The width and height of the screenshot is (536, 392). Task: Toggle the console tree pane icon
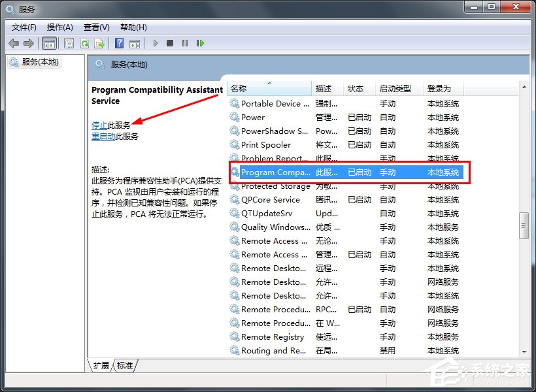click(x=50, y=43)
